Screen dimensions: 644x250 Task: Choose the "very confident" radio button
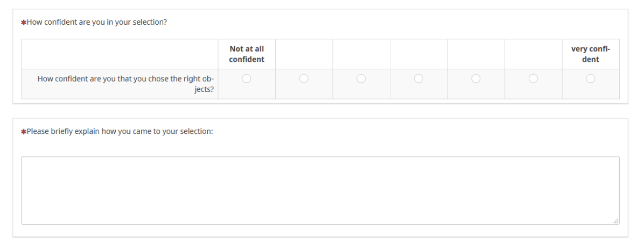coord(591,78)
